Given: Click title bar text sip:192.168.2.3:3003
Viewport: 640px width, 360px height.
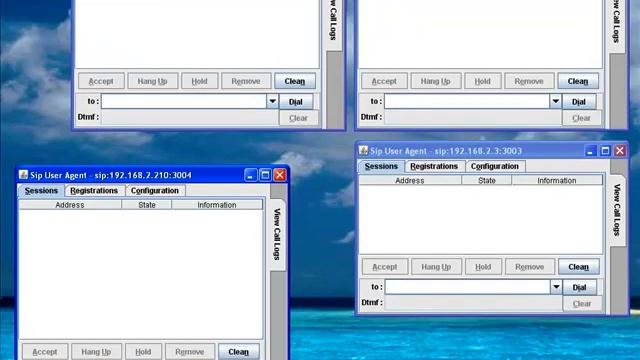Looking at the screenshot, I should point(478,151).
